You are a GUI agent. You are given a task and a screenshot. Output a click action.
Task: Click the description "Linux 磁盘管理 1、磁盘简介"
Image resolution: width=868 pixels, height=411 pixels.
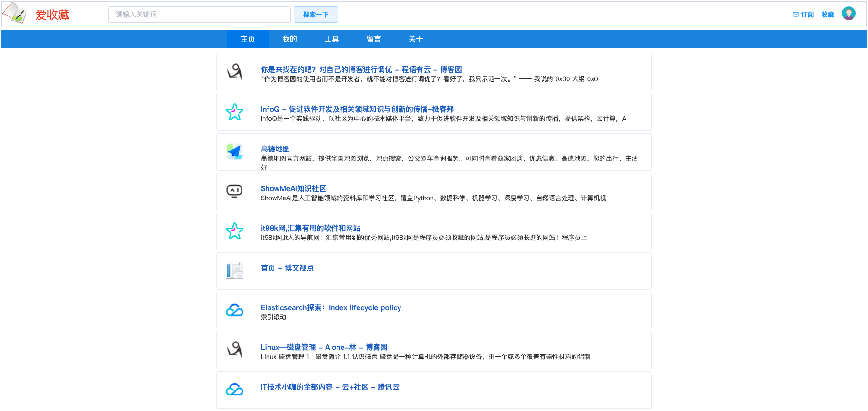coord(426,357)
